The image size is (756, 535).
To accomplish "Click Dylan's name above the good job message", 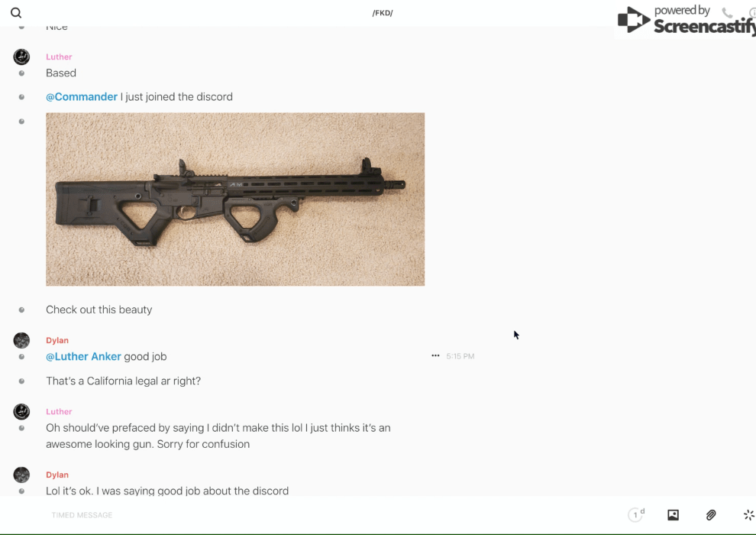I will pyautogui.click(x=57, y=340).
